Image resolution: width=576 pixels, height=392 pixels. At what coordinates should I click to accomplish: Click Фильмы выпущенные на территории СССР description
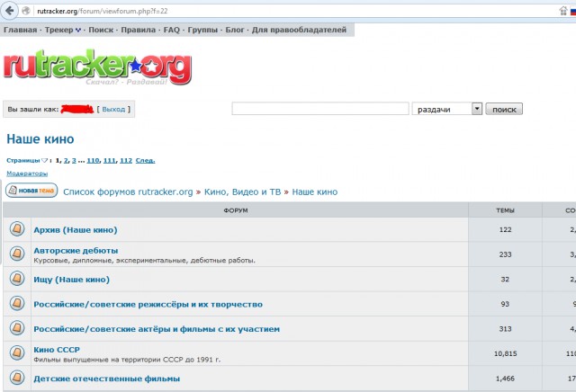(x=127, y=360)
